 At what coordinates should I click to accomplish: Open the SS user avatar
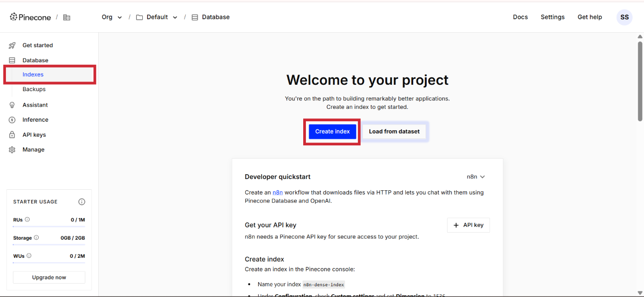pos(624,17)
